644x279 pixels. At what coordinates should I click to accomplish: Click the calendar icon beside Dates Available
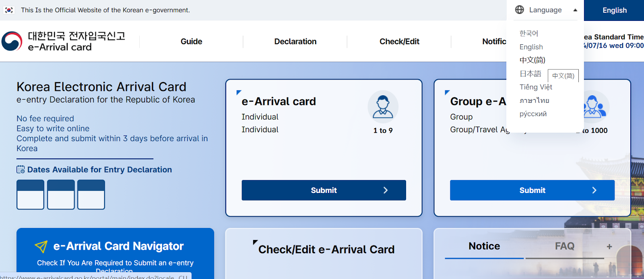[21, 170]
